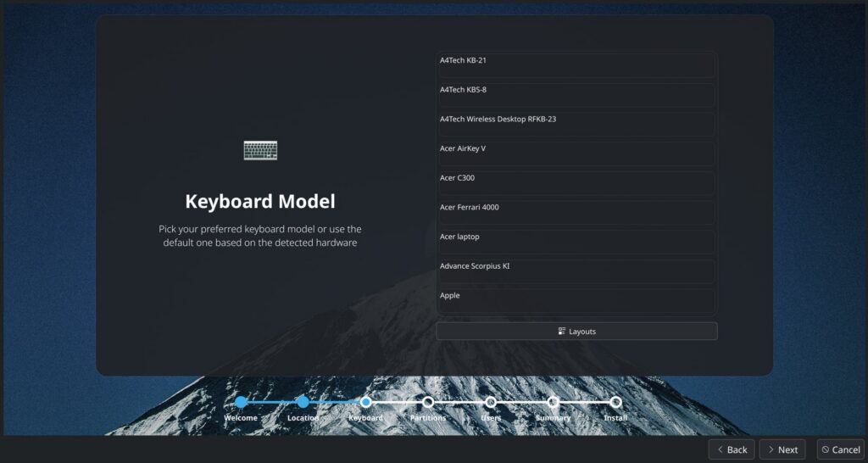Cancel the installation
The image size is (868, 463).
[x=840, y=449]
